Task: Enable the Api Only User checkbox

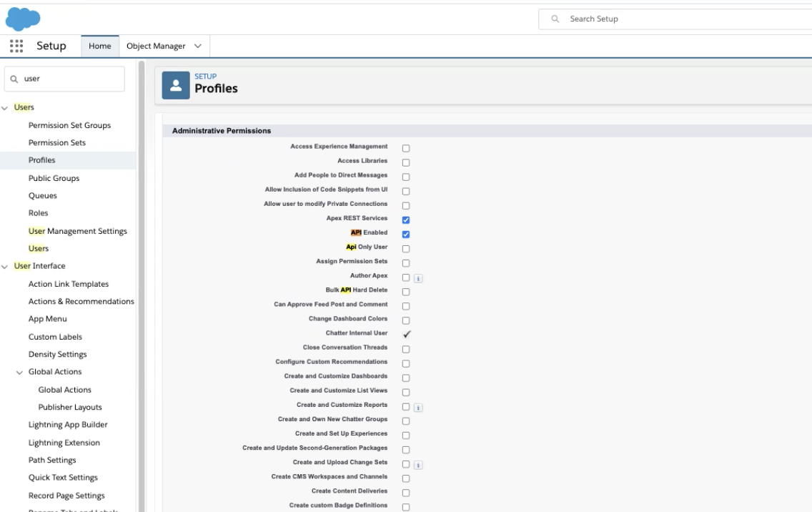Action: pyautogui.click(x=406, y=249)
